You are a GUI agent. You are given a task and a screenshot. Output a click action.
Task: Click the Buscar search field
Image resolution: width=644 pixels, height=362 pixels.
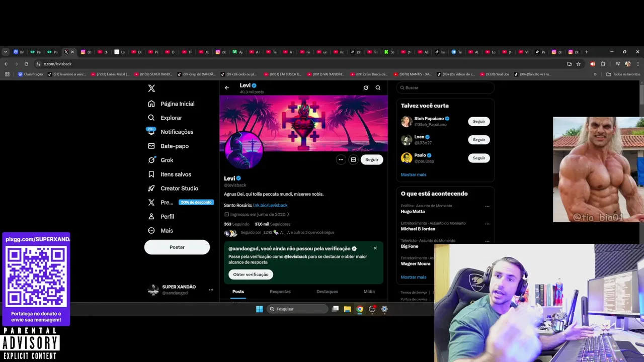point(445,87)
